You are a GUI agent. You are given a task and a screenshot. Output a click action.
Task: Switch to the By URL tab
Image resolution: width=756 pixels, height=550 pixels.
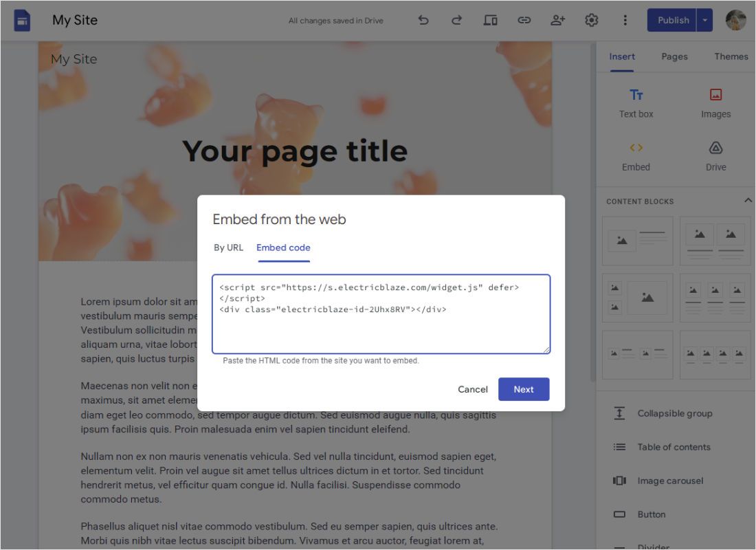click(x=229, y=247)
